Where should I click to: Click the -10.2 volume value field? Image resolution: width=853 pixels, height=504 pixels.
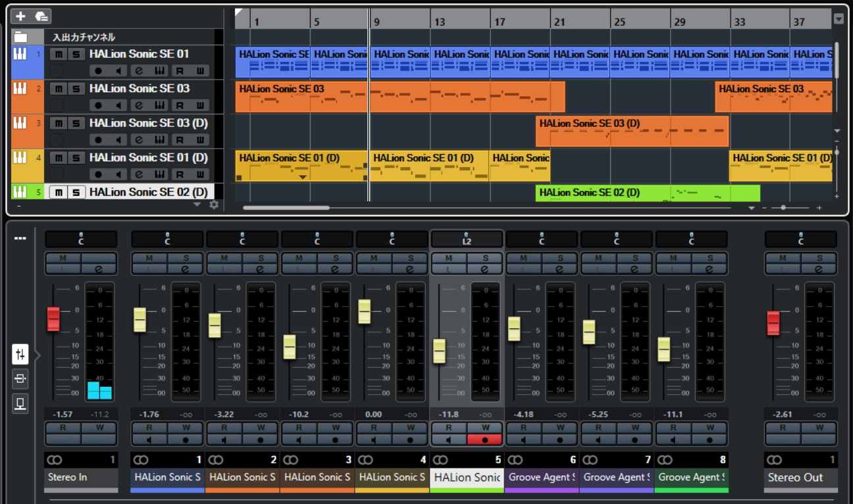point(299,415)
